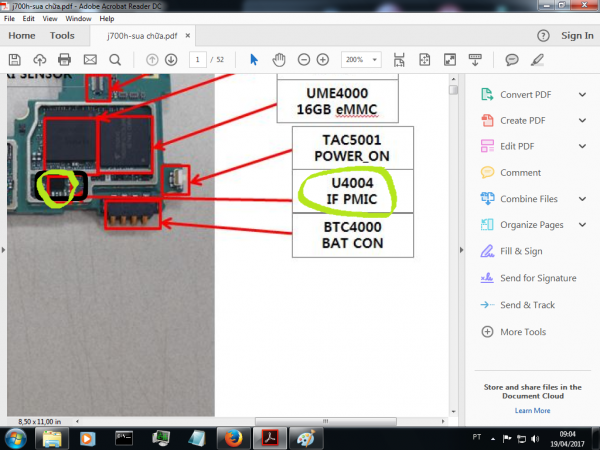Click the volume icon in system tray
This screenshot has height=450, width=600.
coord(535,439)
